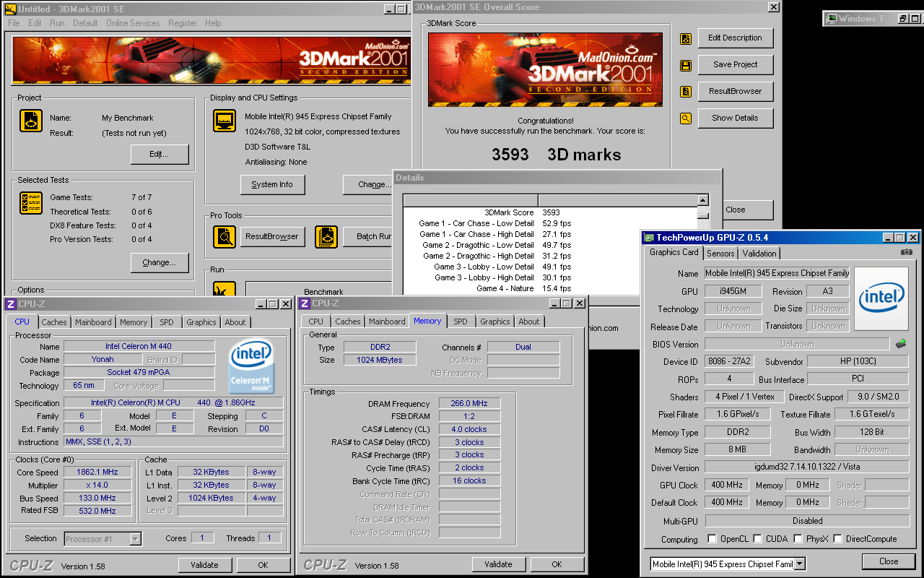The width and height of the screenshot is (924, 578).
Task: Click Validate button in left CPU-Z window
Action: click(204, 565)
